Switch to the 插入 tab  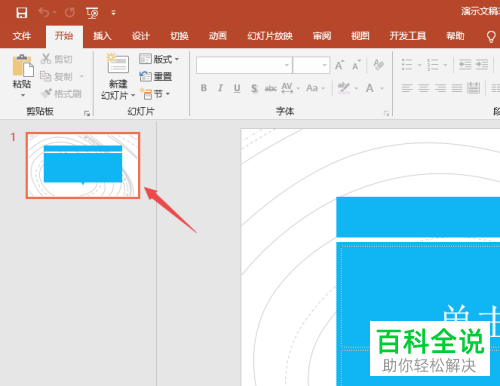pyautogui.click(x=102, y=36)
